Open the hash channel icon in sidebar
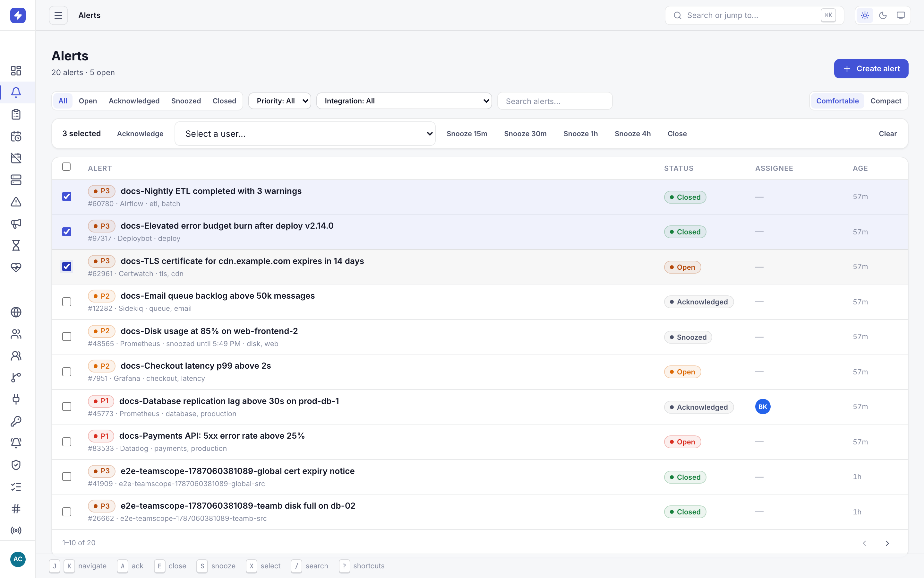 (16, 508)
